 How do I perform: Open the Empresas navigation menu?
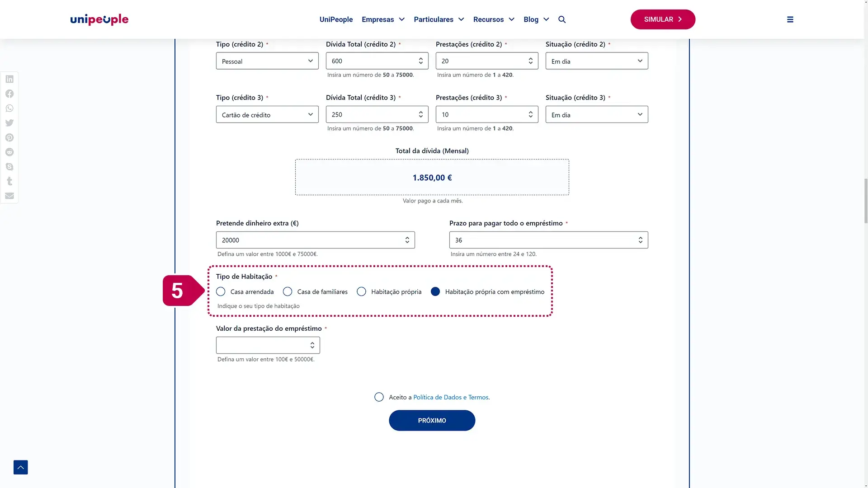coord(383,19)
